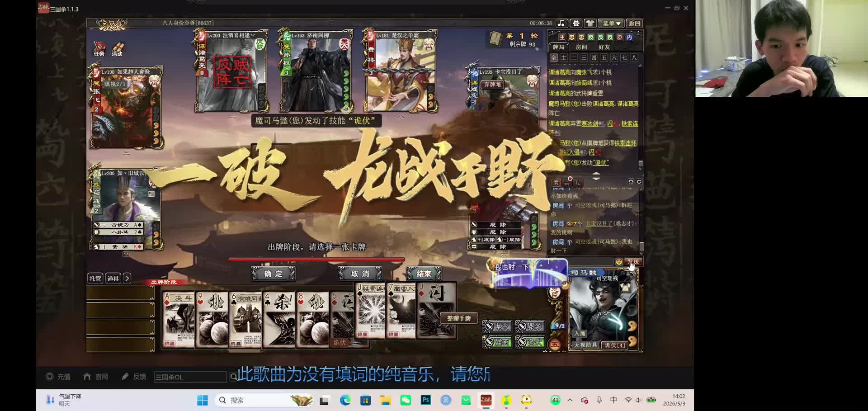Open chat settings gear icon
The image size is (868, 411).
pos(631,182)
